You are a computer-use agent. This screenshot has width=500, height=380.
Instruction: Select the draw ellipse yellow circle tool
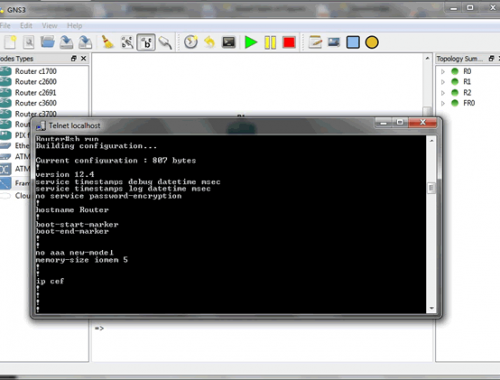click(x=372, y=42)
